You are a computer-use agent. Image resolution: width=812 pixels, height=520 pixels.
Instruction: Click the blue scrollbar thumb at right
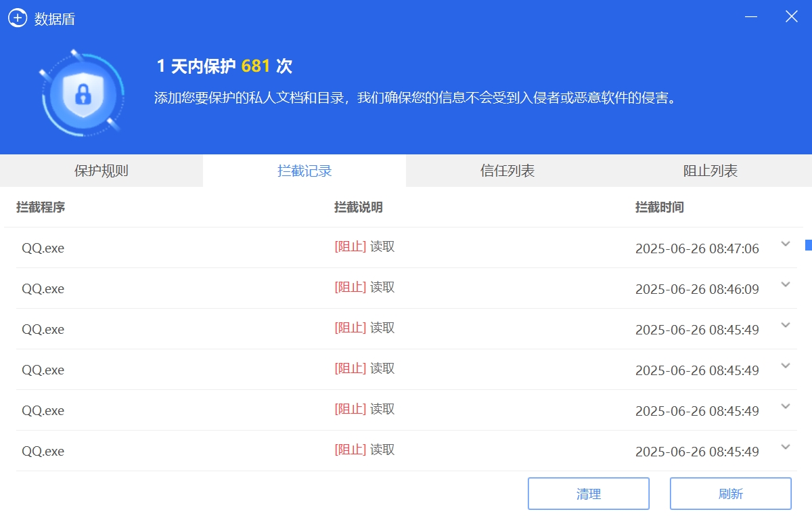[808, 244]
